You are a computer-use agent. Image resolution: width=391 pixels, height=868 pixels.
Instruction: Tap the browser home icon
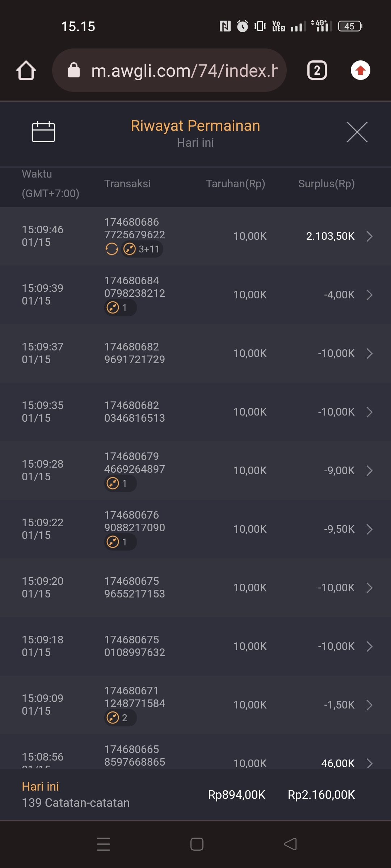tap(26, 70)
